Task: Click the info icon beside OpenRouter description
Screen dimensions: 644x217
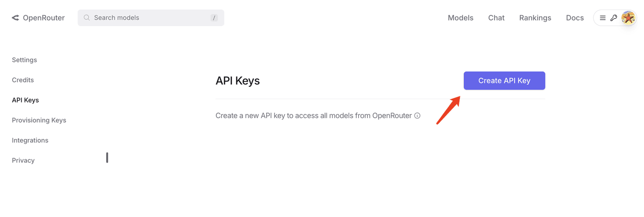Action: [x=417, y=116]
